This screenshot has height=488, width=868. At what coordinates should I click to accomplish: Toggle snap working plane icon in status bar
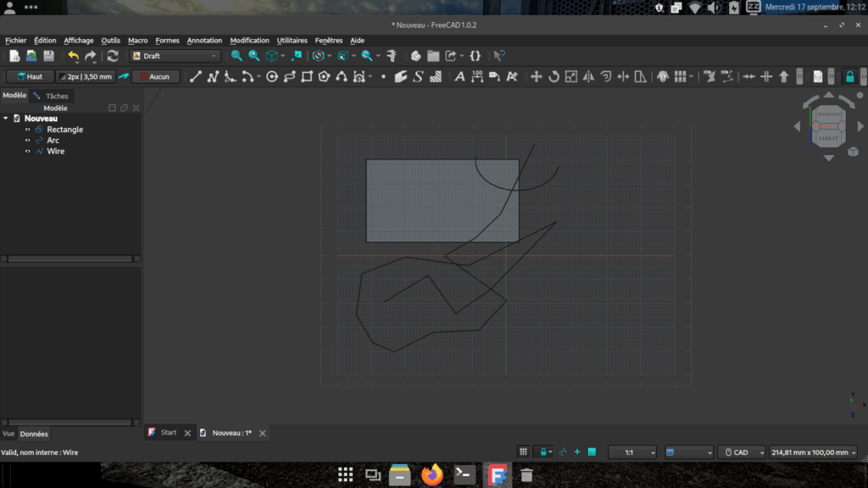pyautogui.click(x=592, y=452)
